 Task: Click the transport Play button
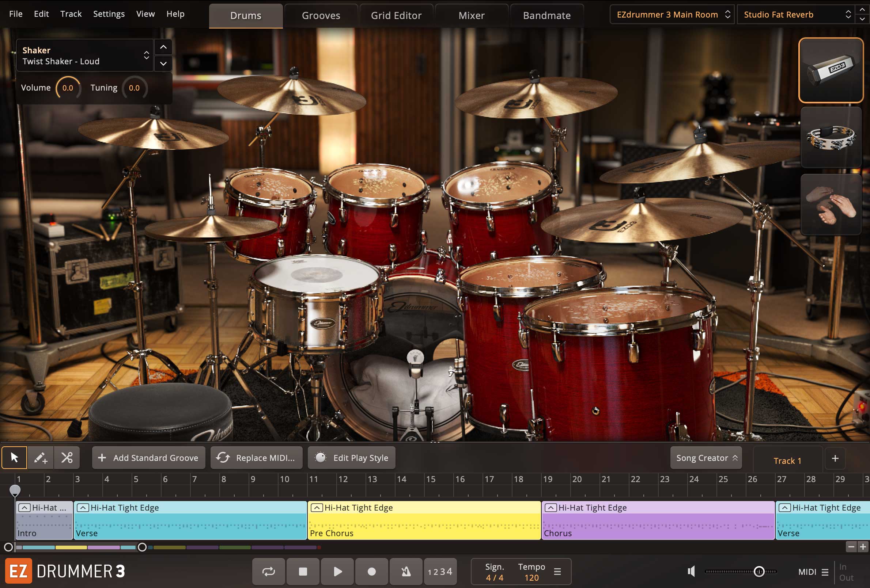click(x=337, y=572)
